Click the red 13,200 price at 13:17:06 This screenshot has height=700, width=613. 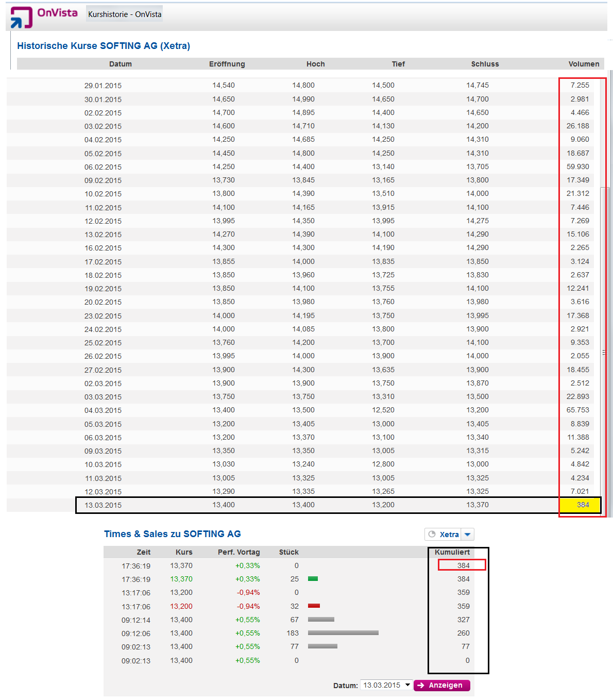[181, 606]
